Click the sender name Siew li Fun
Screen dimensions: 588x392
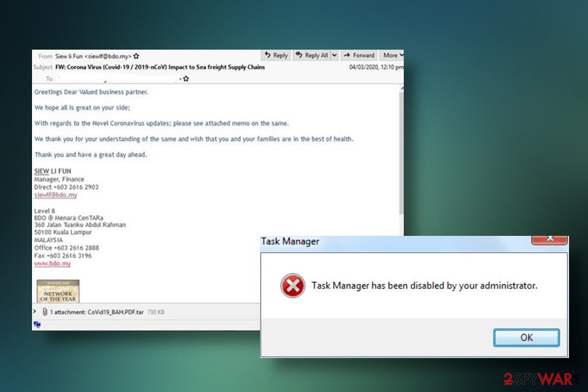69,56
